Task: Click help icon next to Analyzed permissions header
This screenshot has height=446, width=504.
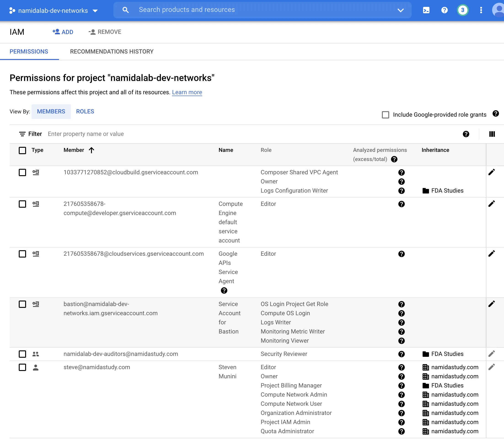Action: tap(394, 159)
